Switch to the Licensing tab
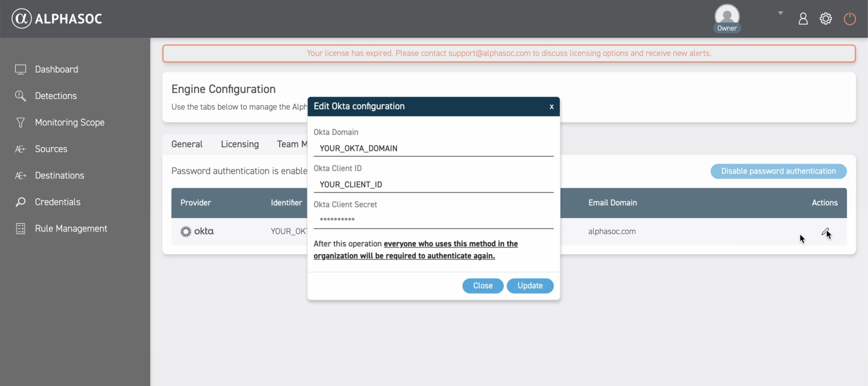Viewport: 868px width, 386px height. pyautogui.click(x=239, y=144)
